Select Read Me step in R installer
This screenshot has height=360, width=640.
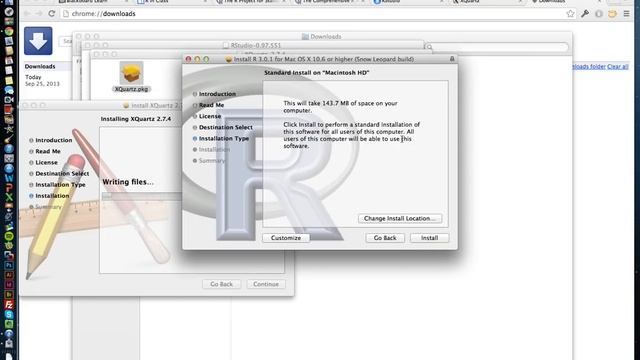[211, 105]
